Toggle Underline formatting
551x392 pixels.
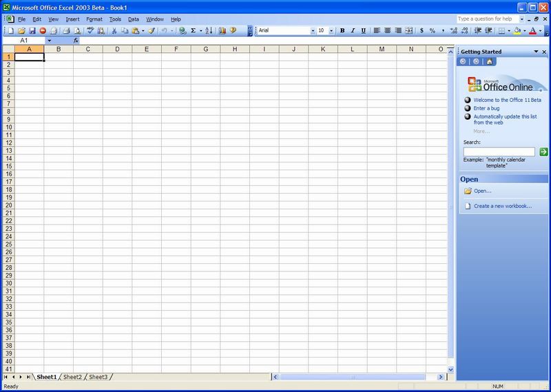[x=364, y=30]
